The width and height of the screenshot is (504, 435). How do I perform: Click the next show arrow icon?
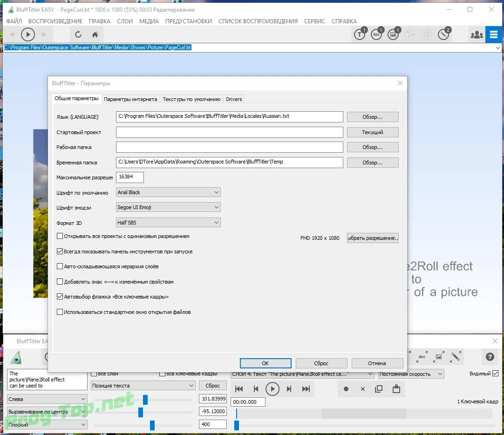coord(43,34)
